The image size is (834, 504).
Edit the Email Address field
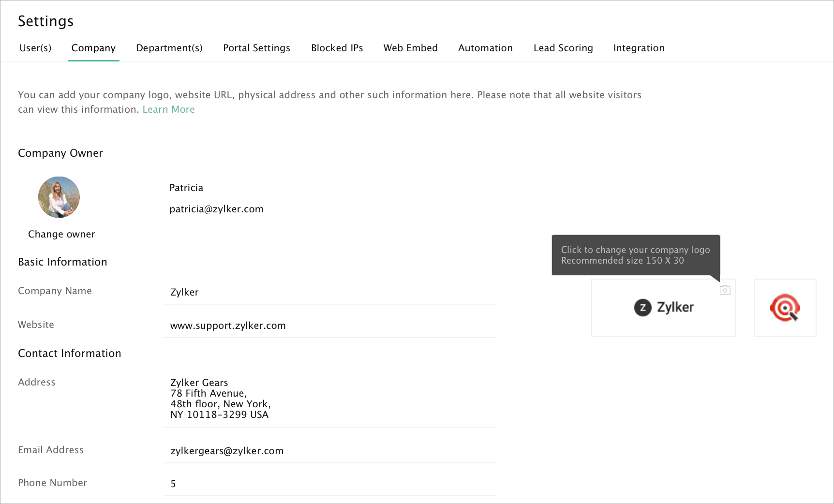[x=330, y=451]
